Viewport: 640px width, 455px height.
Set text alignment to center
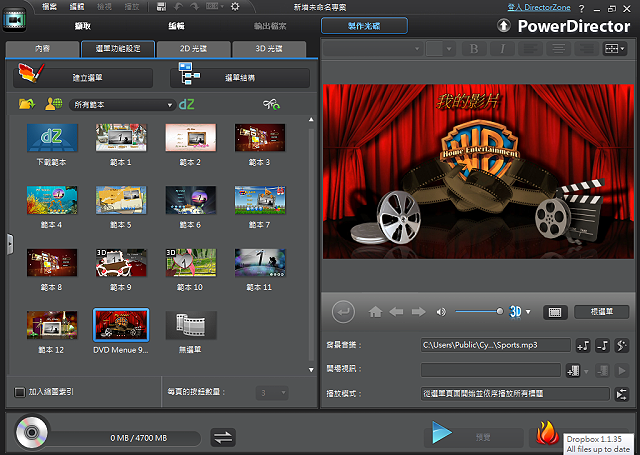558,49
